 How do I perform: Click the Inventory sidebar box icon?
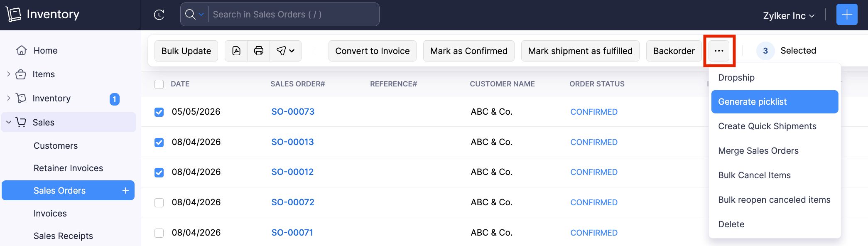tap(21, 98)
